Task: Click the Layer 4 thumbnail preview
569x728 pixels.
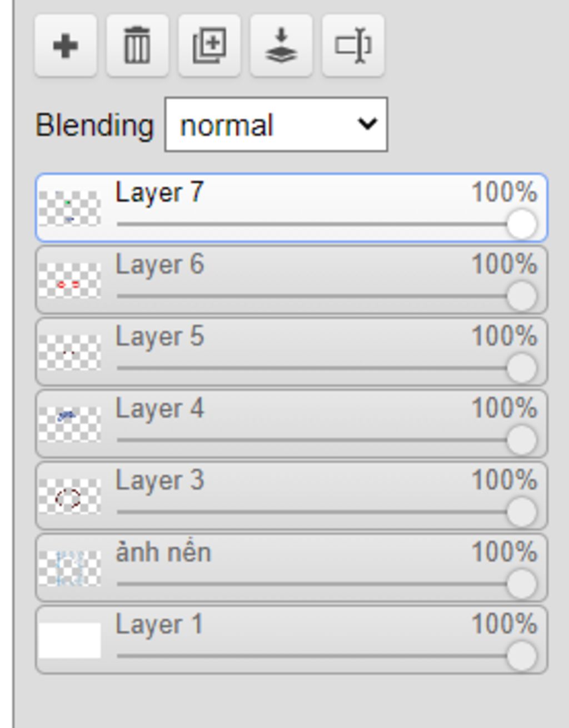Action: pos(69,424)
